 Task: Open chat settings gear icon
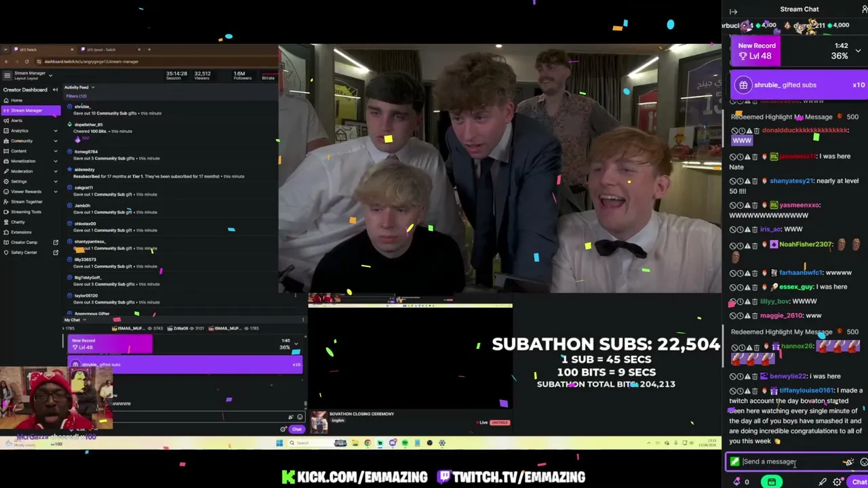837,482
